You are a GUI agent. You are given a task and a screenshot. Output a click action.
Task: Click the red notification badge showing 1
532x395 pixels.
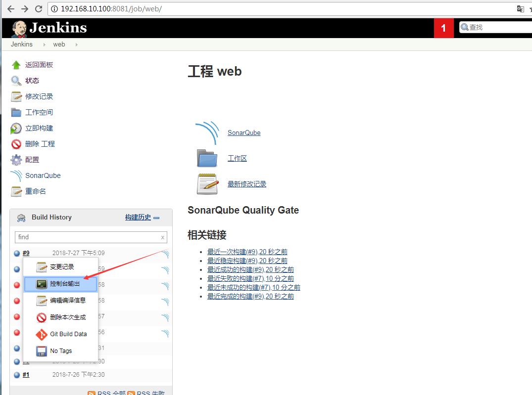pyautogui.click(x=443, y=28)
